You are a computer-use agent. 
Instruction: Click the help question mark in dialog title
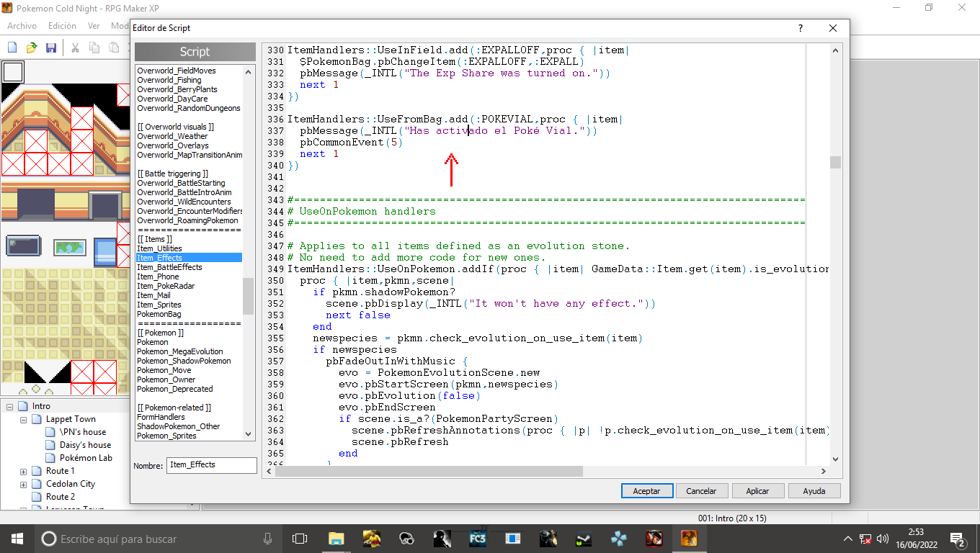pyautogui.click(x=800, y=28)
